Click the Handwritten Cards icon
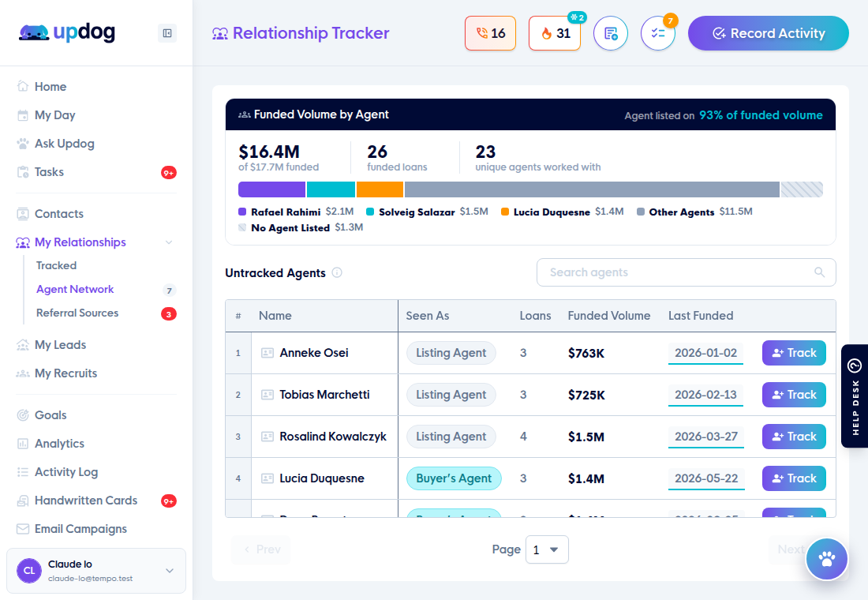The height and width of the screenshot is (600, 868). pyautogui.click(x=23, y=501)
